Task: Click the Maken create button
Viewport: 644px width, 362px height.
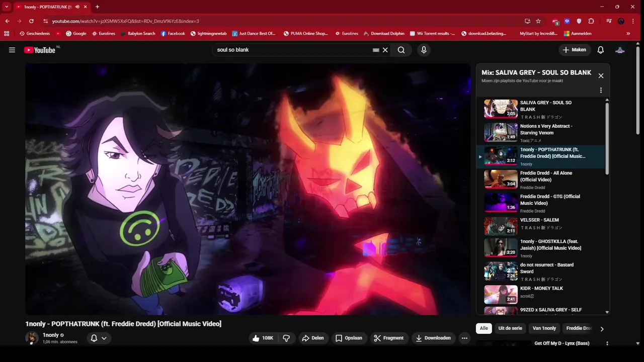Action: tap(574, 50)
